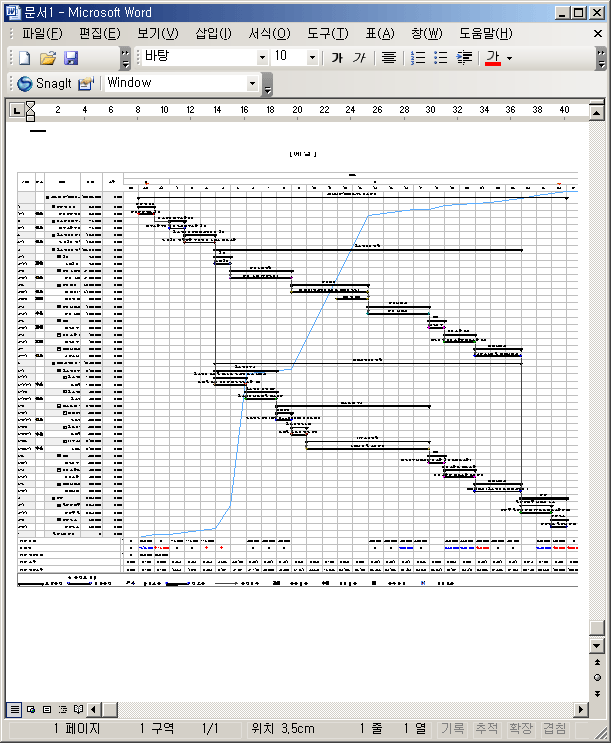The image size is (611, 743).
Task: Toggle bold formatting (가) button
Action: click(x=337, y=58)
